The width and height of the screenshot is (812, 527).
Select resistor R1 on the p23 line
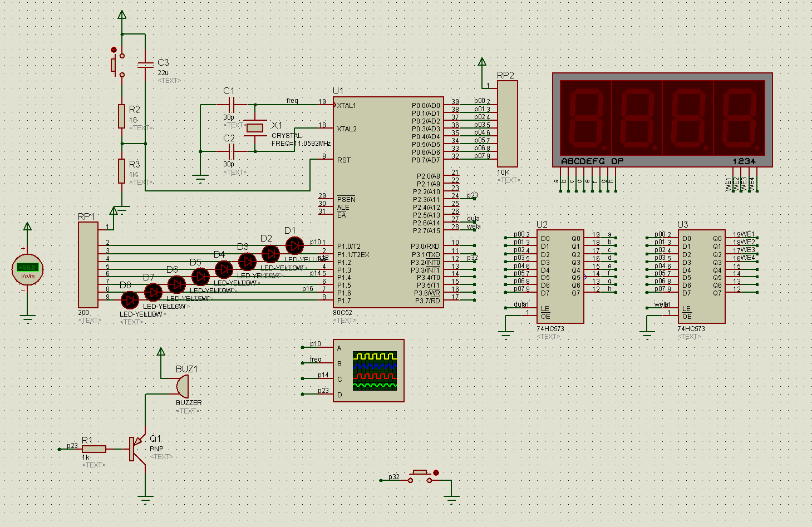point(94,449)
